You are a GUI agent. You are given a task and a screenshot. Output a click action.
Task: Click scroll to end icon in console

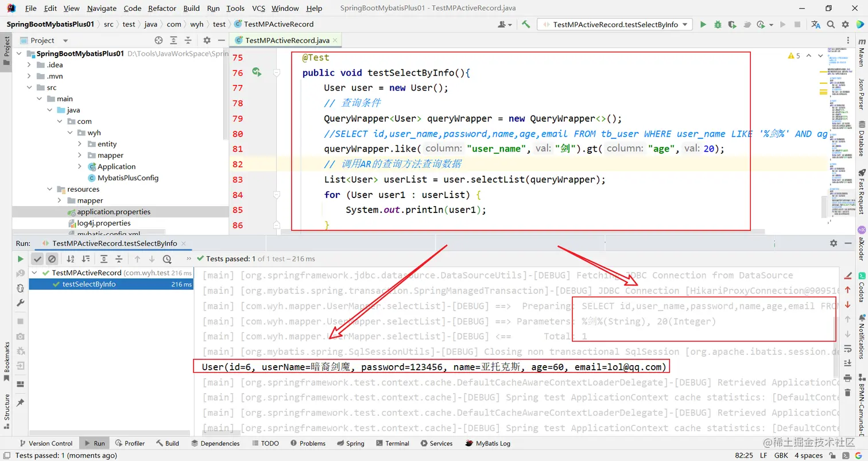pyautogui.click(x=848, y=363)
